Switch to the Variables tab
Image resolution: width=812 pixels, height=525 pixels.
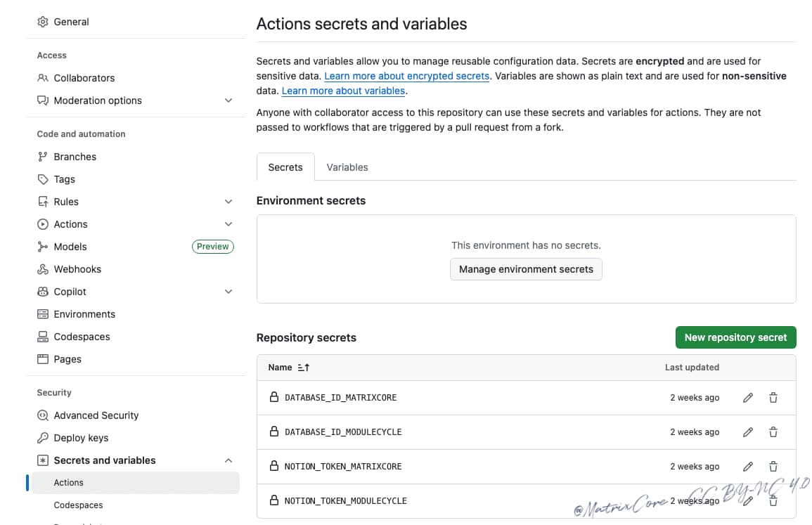(347, 167)
